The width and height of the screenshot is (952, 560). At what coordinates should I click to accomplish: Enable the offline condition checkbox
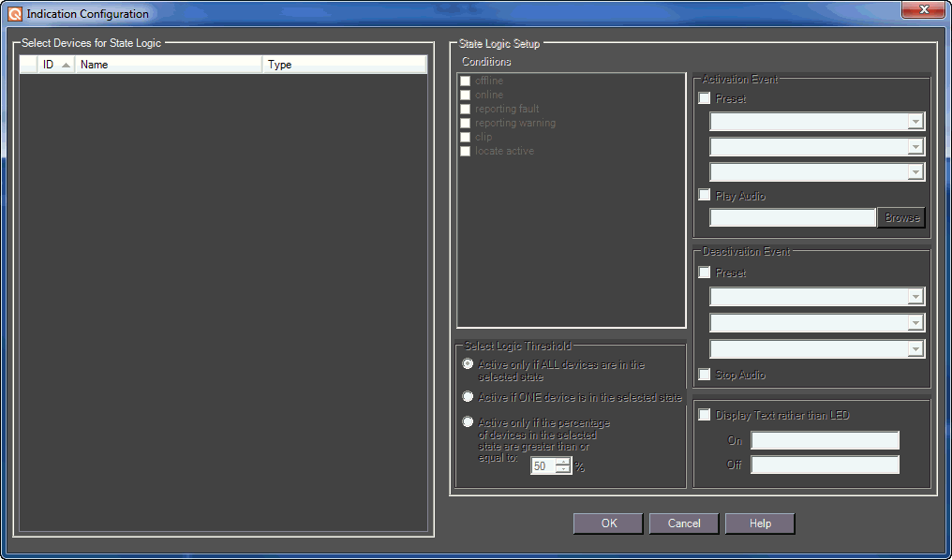[465, 81]
